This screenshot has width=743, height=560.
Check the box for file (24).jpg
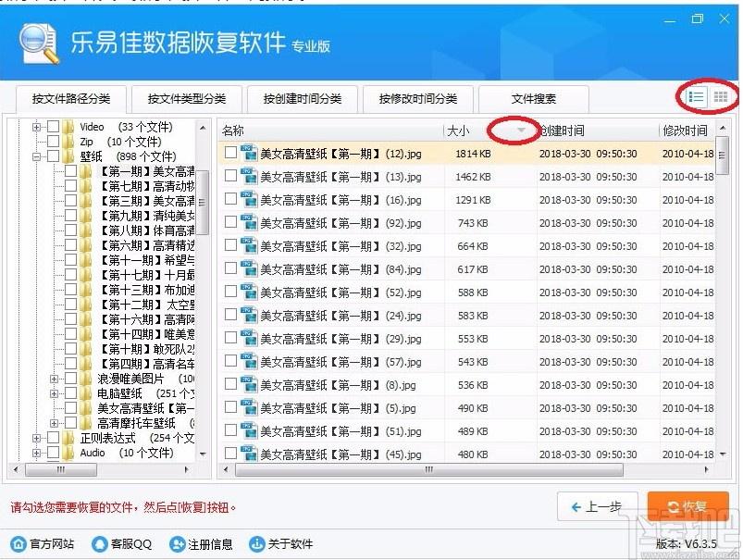[230, 315]
